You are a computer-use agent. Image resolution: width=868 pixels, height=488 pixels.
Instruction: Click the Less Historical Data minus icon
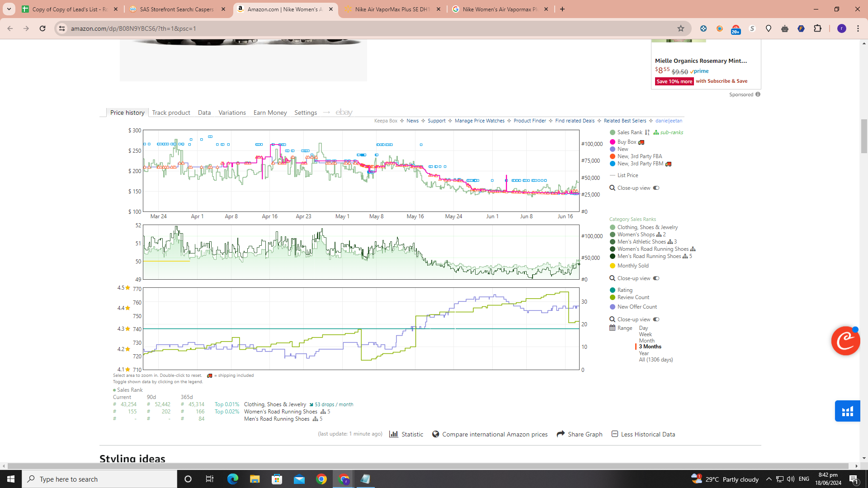(x=615, y=434)
